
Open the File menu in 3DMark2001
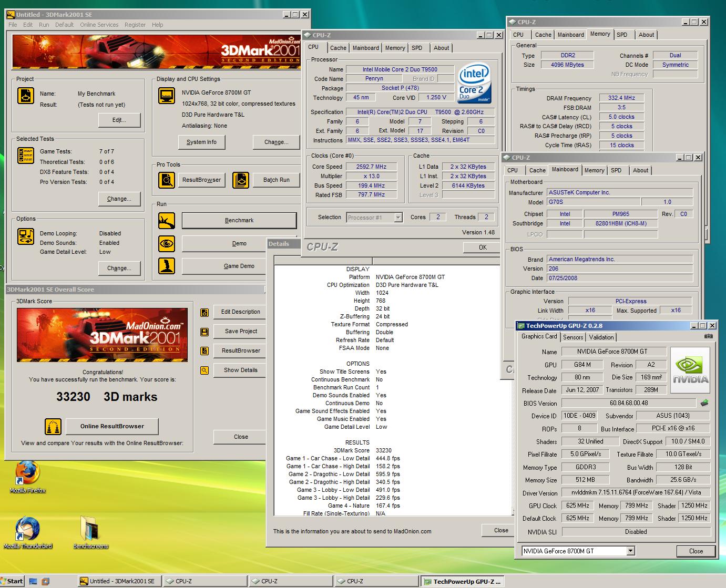pos(13,25)
